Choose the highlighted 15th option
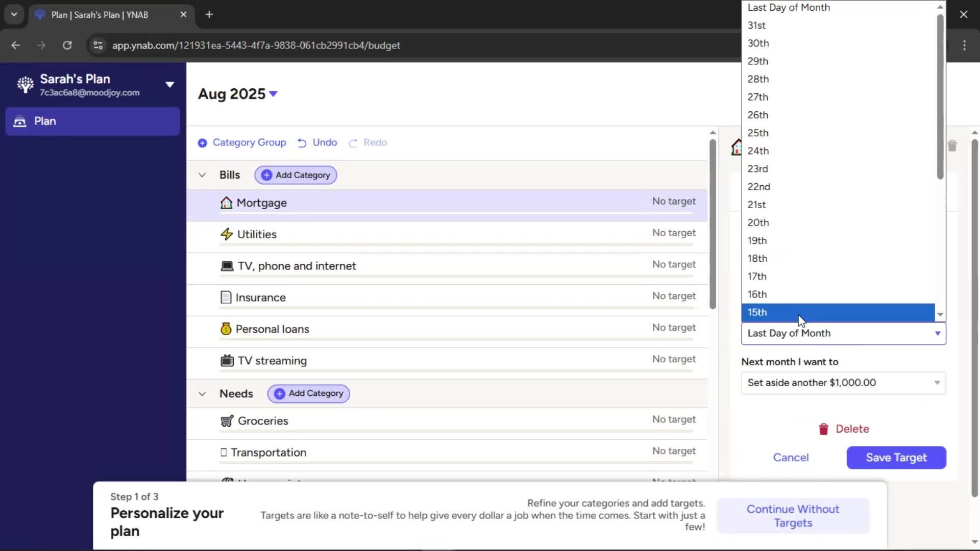This screenshot has width=980, height=551. [838, 312]
